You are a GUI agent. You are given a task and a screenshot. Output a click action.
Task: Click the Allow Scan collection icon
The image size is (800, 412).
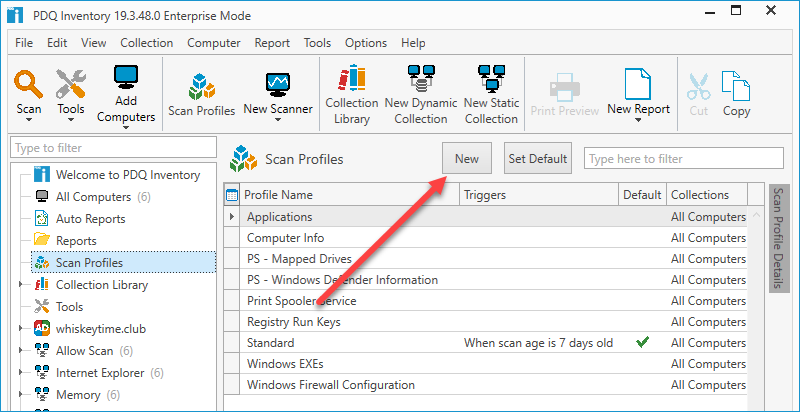pyautogui.click(x=41, y=351)
